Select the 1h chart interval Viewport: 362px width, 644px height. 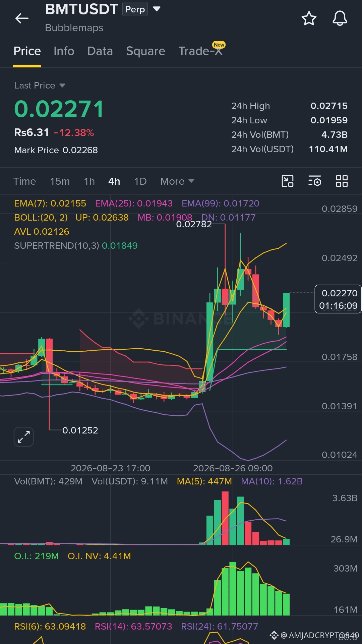[x=89, y=181]
